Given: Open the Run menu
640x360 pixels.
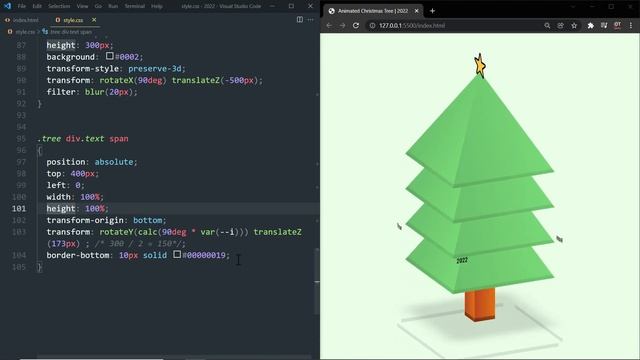Looking at the screenshot, I should (x=113, y=6).
